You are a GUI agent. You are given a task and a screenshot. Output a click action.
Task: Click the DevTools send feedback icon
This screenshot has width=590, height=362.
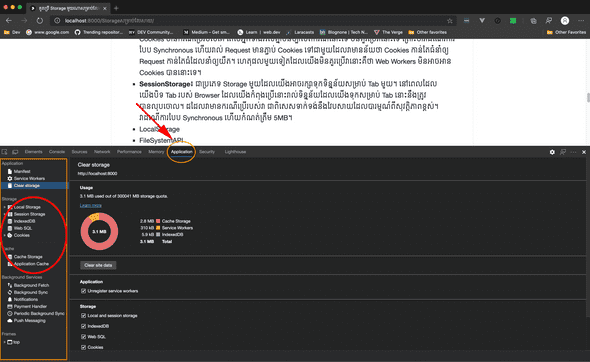pos(563,152)
